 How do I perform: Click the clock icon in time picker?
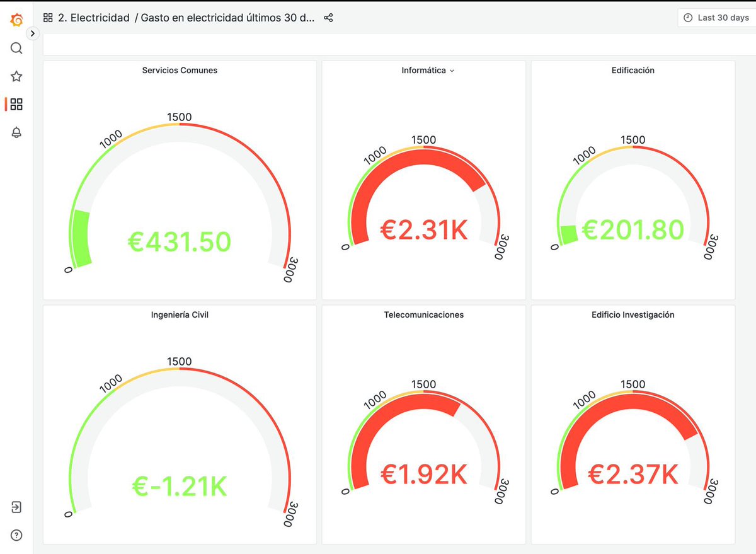[688, 18]
